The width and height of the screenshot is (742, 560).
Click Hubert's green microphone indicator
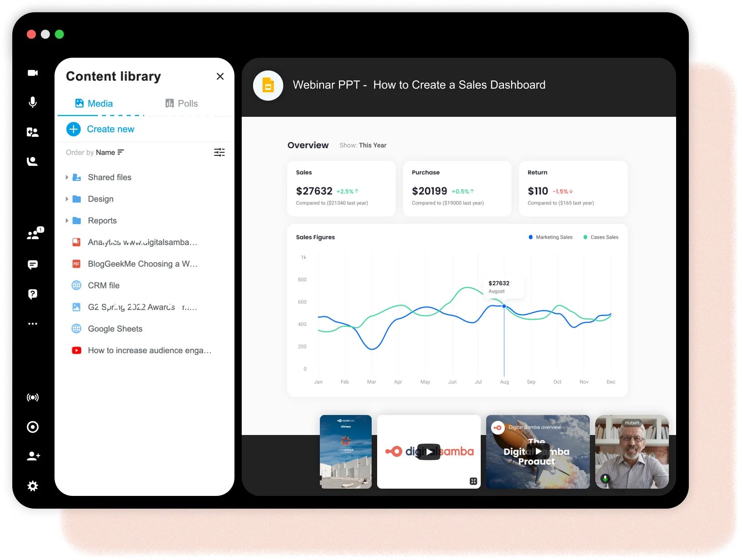point(605,478)
